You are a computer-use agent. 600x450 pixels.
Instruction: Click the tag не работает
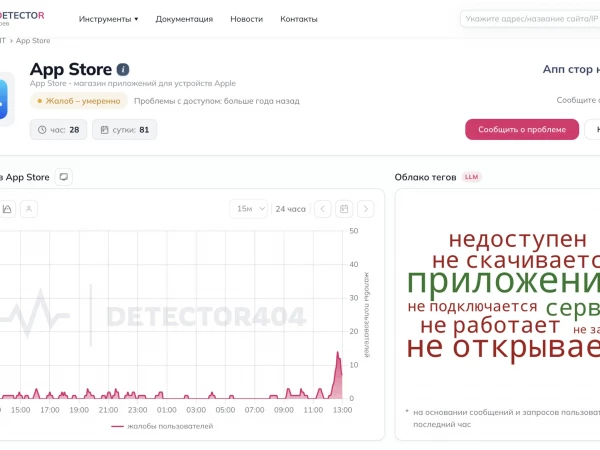coord(490,325)
